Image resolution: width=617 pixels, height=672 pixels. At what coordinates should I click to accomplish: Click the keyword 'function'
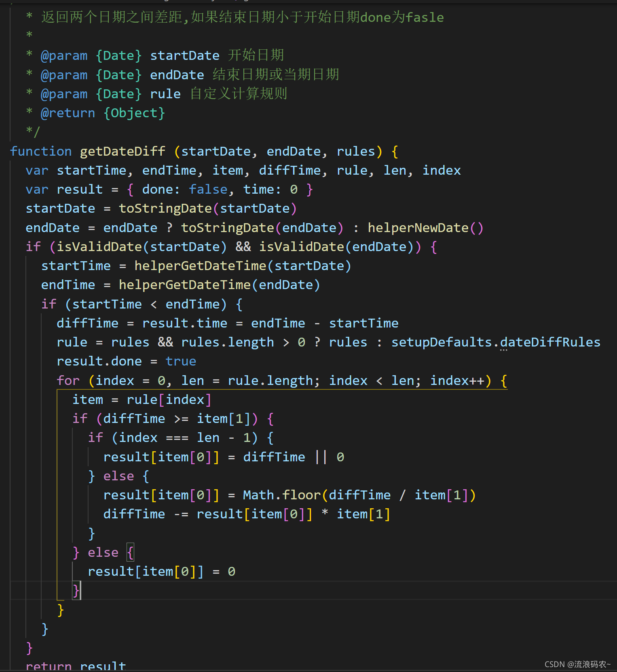41,152
